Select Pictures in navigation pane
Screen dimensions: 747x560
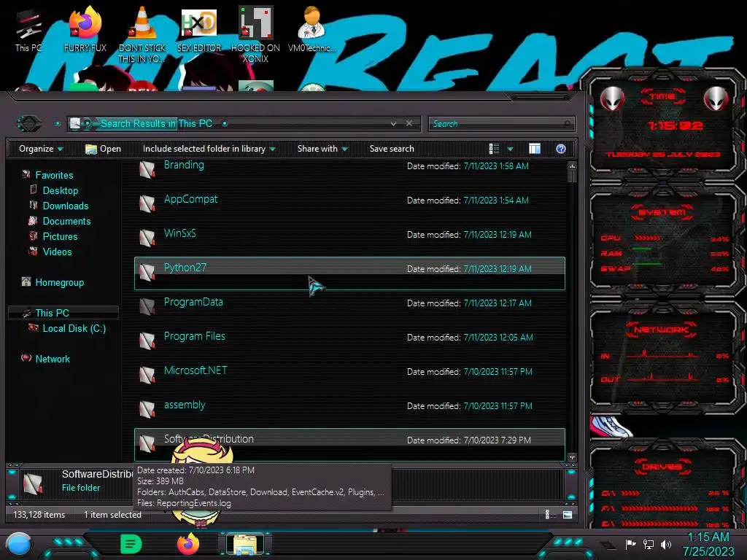tap(60, 237)
